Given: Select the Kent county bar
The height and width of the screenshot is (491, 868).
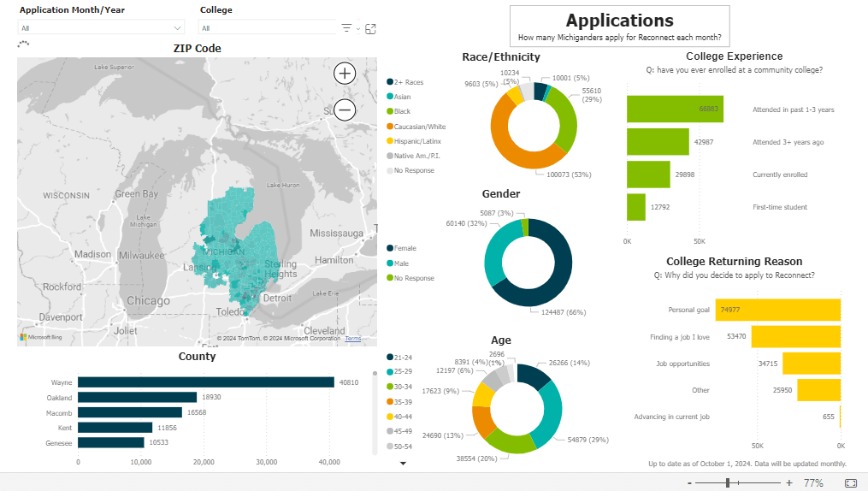Looking at the screenshot, I should (115, 428).
